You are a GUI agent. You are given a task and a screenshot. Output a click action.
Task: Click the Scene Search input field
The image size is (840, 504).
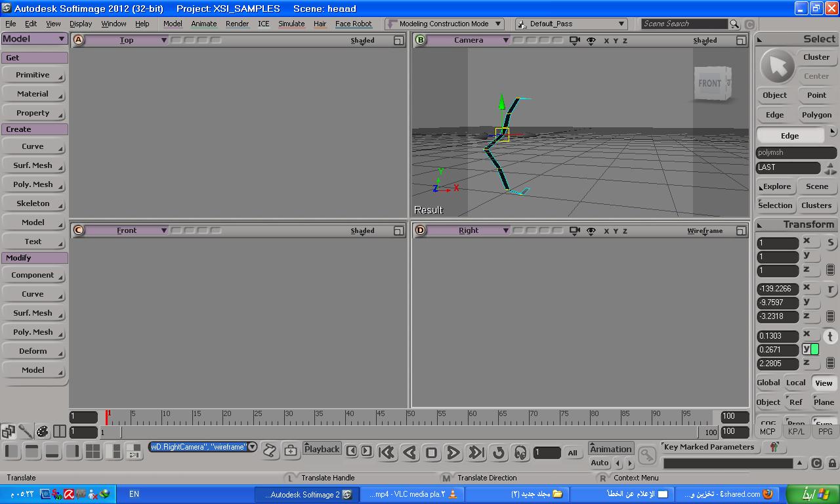click(x=684, y=24)
